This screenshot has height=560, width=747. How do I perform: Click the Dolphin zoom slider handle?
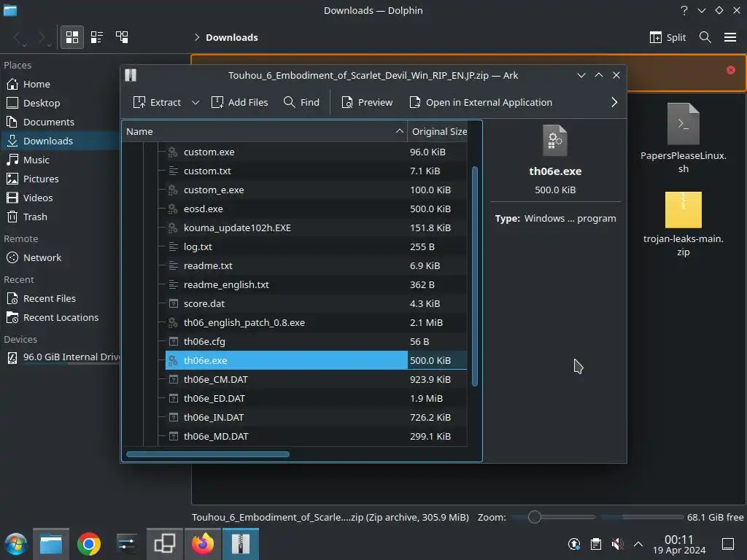tap(535, 517)
